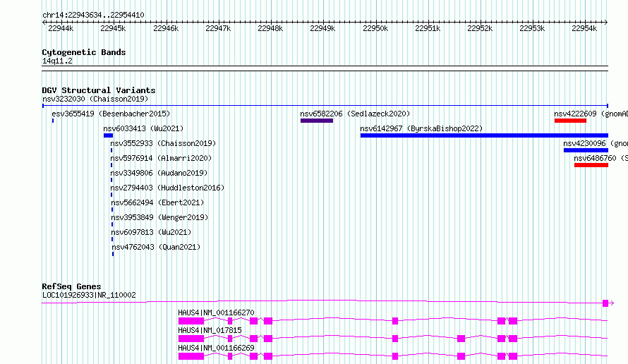Click the ruler's left arrowhead

[44, 23]
